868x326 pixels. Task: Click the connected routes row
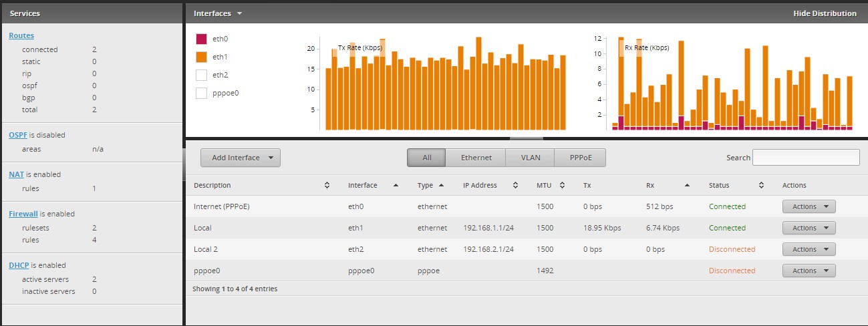(x=59, y=49)
